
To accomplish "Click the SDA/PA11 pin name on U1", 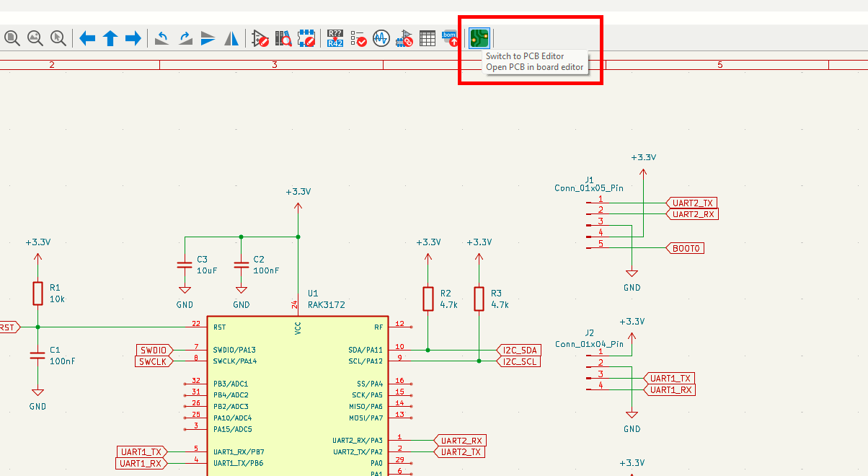I will pyautogui.click(x=365, y=350).
